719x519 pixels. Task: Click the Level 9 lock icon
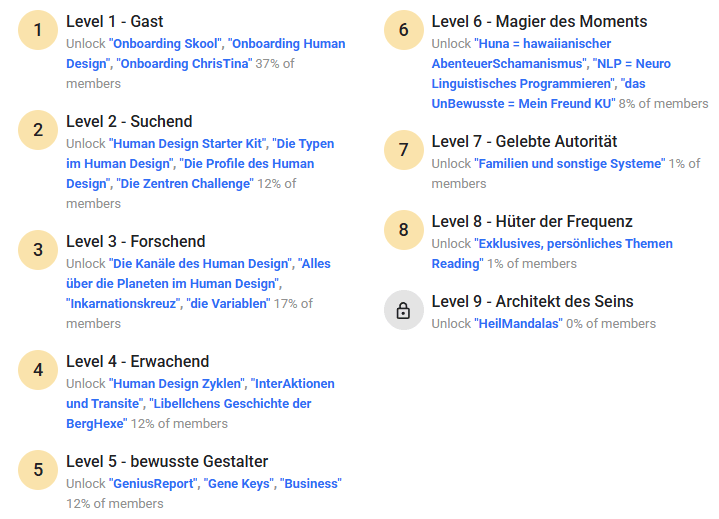[403, 310]
